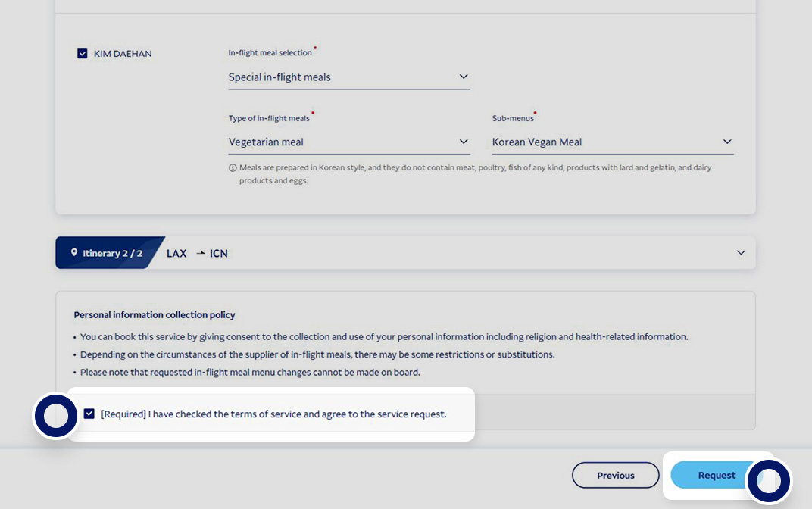Click the Request button to submit
Viewport: 812px width, 509px height.
pyautogui.click(x=715, y=475)
